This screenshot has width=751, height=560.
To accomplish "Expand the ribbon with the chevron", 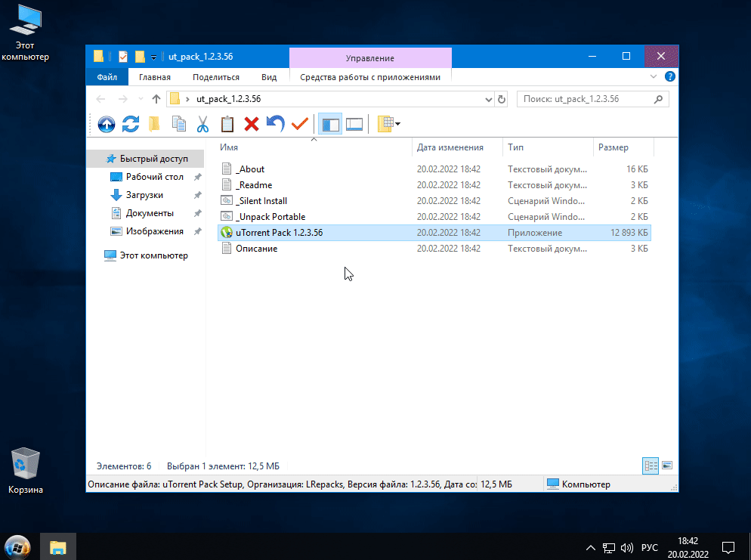I will [654, 76].
